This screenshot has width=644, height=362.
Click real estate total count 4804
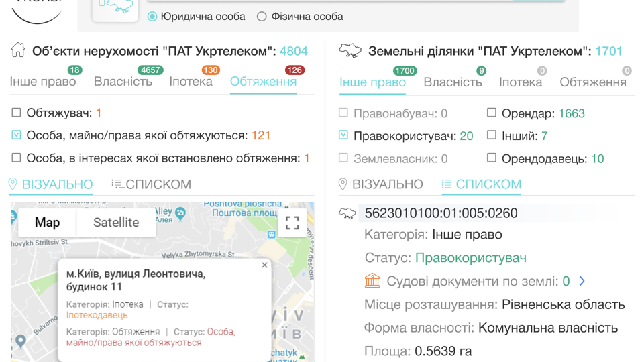point(294,51)
